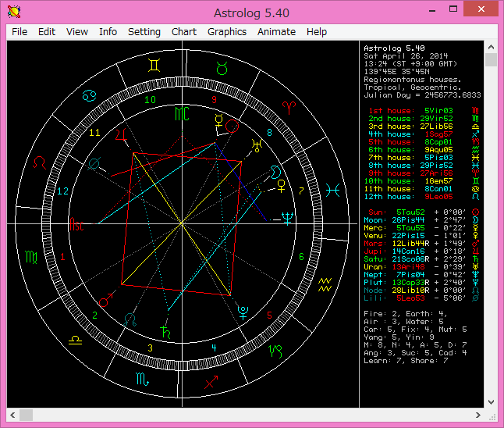The height and width of the screenshot is (428, 504).
Task: Click the Capricorn sign glyph on the wheel
Action: click(x=275, y=351)
